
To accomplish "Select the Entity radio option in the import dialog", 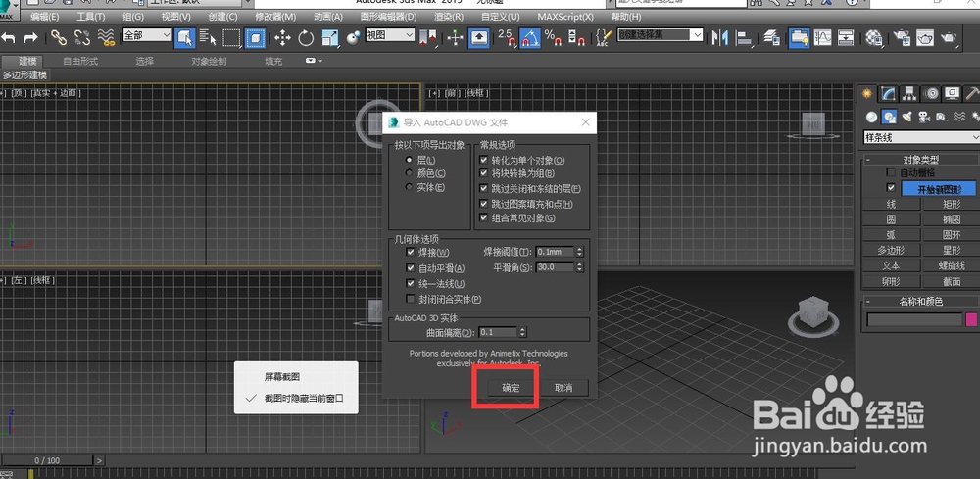I will pos(410,187).
